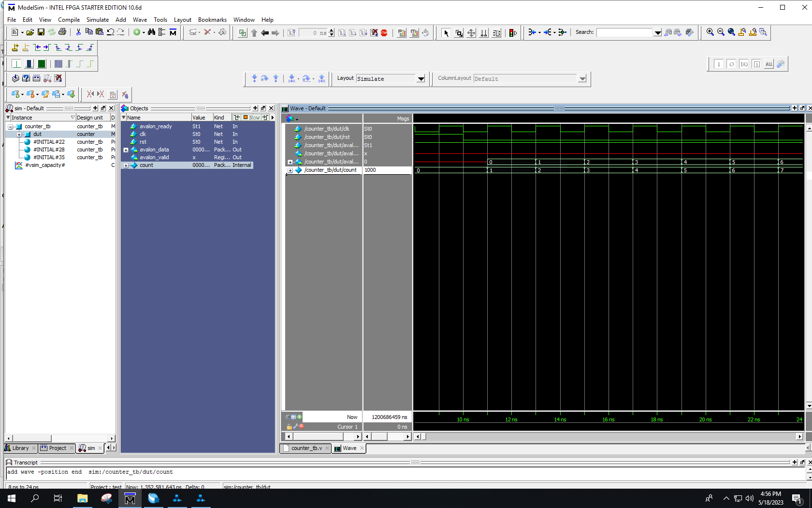
Task: Click the red STOP simulation icon
Action: tap(384, 33)
